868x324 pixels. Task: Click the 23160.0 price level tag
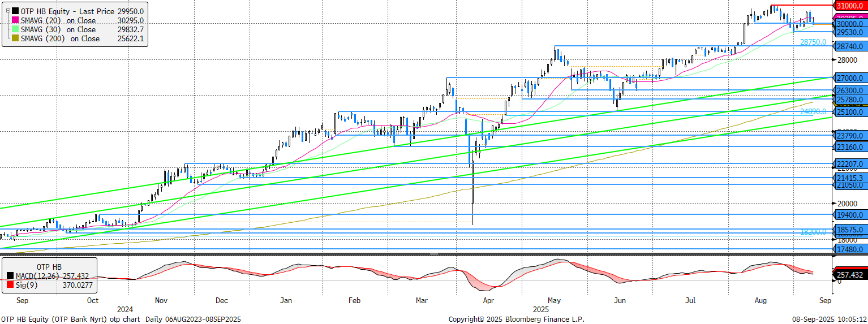tap(849, 147)
